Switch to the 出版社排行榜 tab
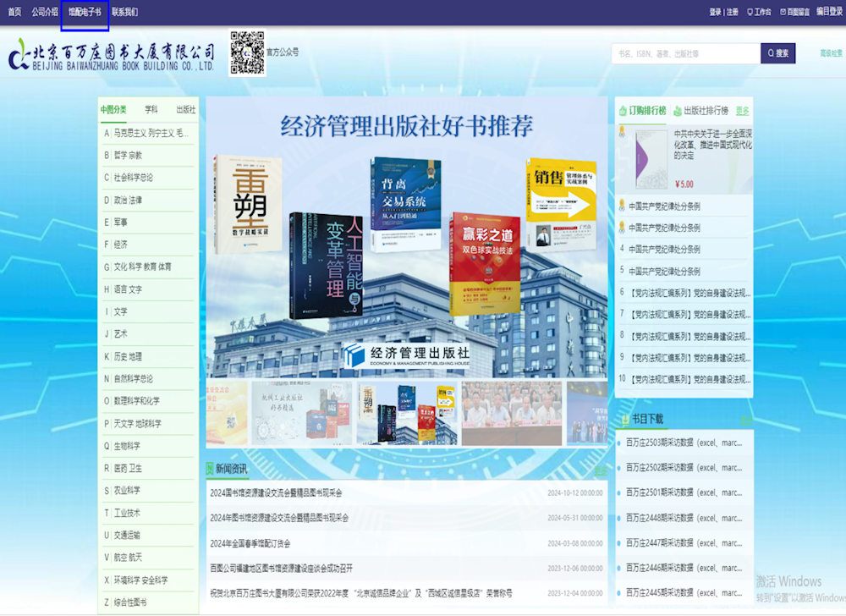Screen dimensions: 846x616 [x=700, y=111]
